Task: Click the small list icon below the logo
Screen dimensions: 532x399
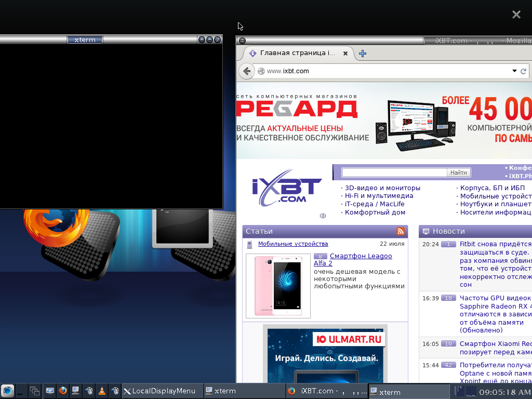Action: (323, 216)
